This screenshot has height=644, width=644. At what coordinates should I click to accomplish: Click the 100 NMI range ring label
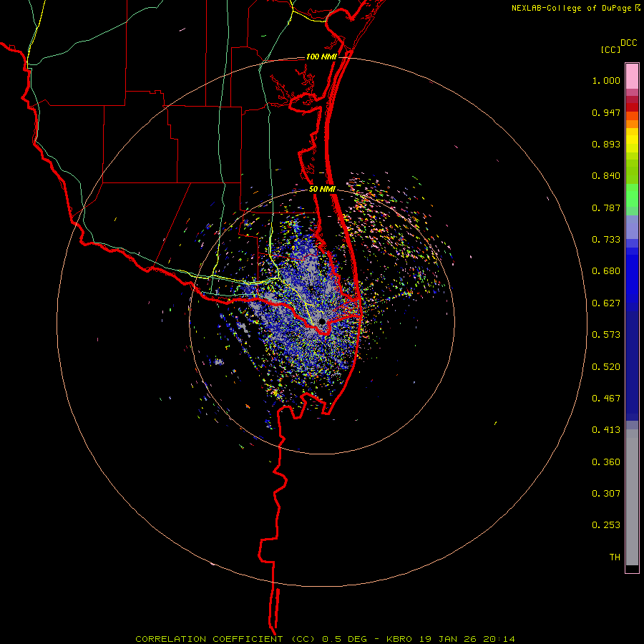click(321, 57)
